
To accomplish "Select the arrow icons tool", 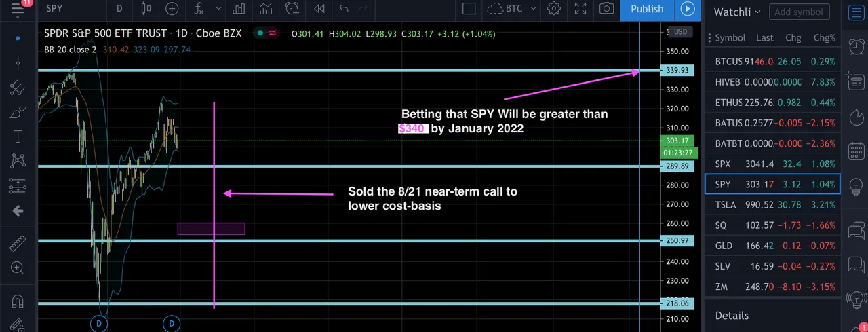I will [18, 210].
